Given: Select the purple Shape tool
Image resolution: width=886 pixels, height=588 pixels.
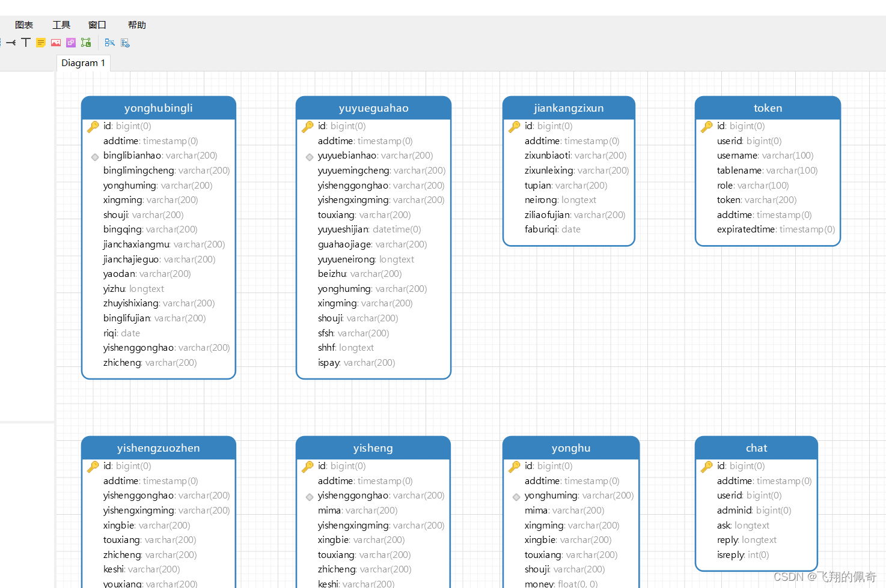Looking at the screenshot, I should pos(71,43).
